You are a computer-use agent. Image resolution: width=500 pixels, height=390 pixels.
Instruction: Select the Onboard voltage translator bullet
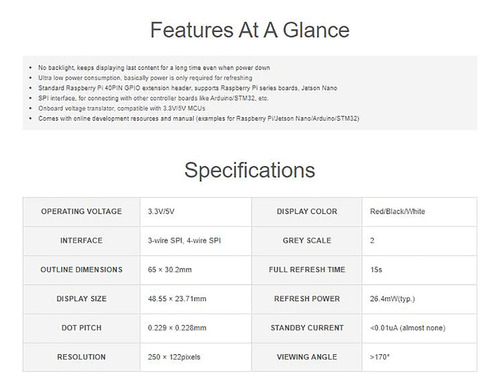(x=122, y=108)
